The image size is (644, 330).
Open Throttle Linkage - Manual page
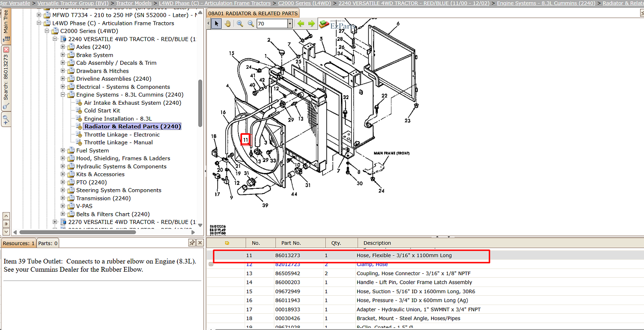click(118, 142)
